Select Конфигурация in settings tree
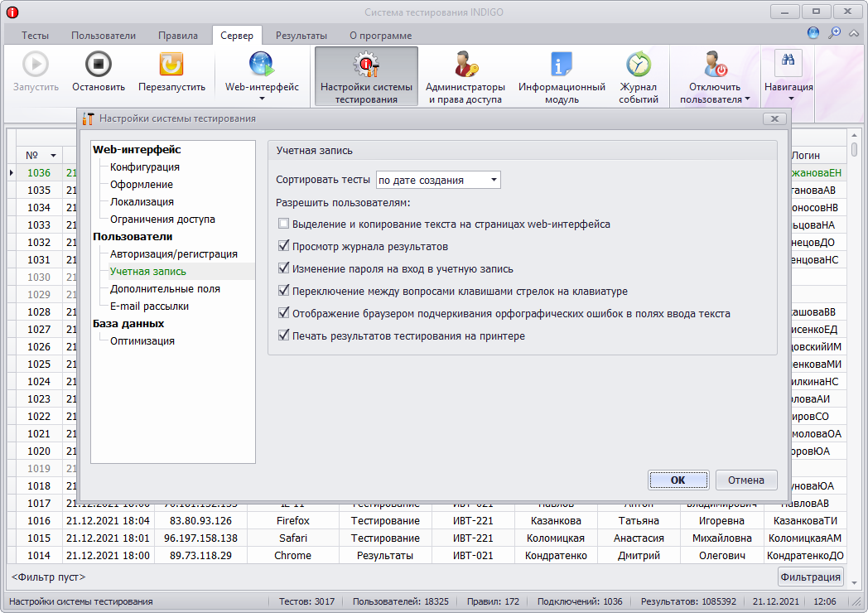 [x=144, y=167]
